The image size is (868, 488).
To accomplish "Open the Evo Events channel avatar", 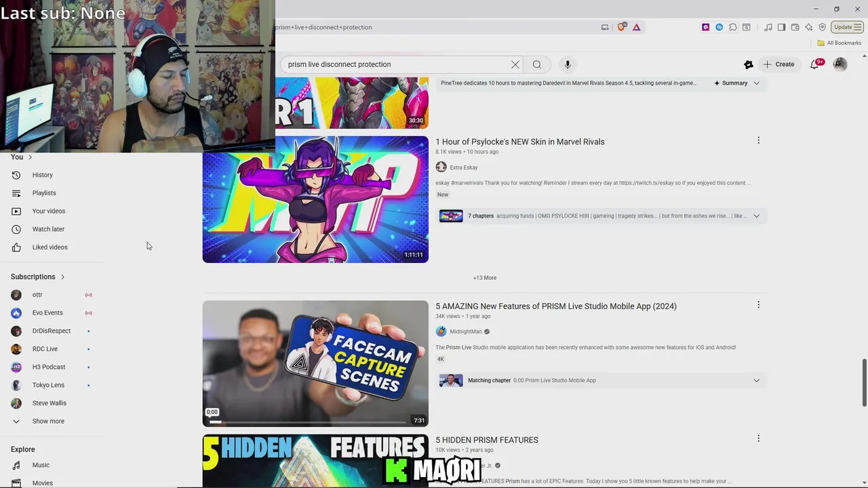I will (x=16, y=313).
